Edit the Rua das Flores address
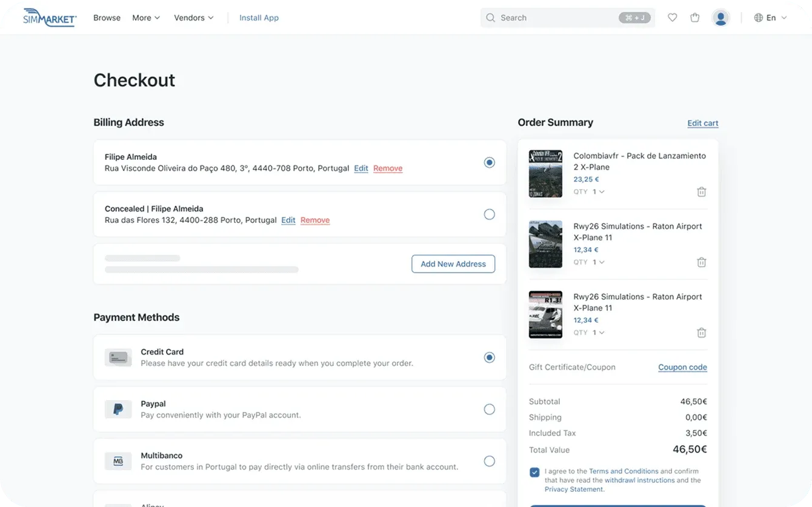The height and width of the screenshot is (507, 812). (288, 220)
